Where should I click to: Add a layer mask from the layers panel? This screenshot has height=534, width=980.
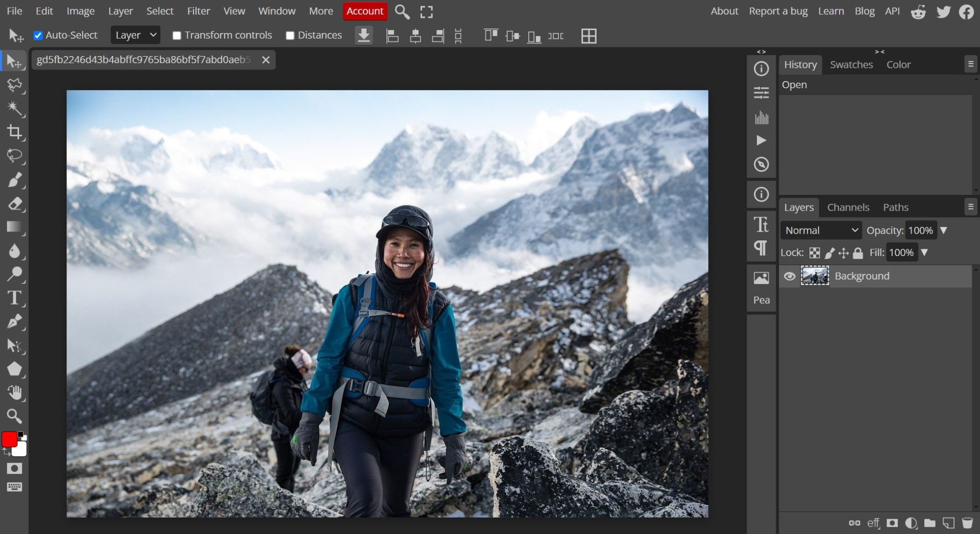click(x=891, y=522)
